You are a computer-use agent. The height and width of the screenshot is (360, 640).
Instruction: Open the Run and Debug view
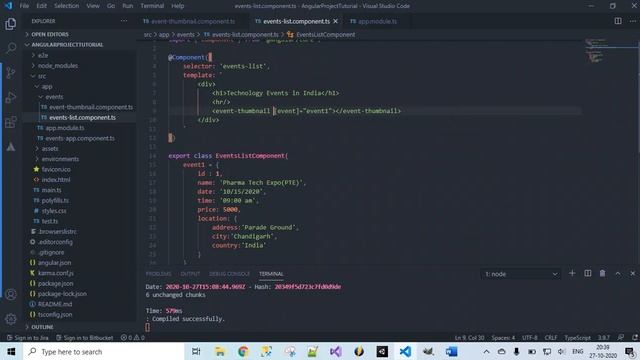(x=11, y=98)
